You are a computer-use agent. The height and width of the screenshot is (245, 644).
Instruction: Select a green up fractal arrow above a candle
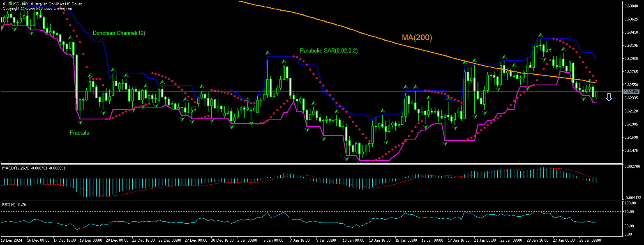point(268,53)
